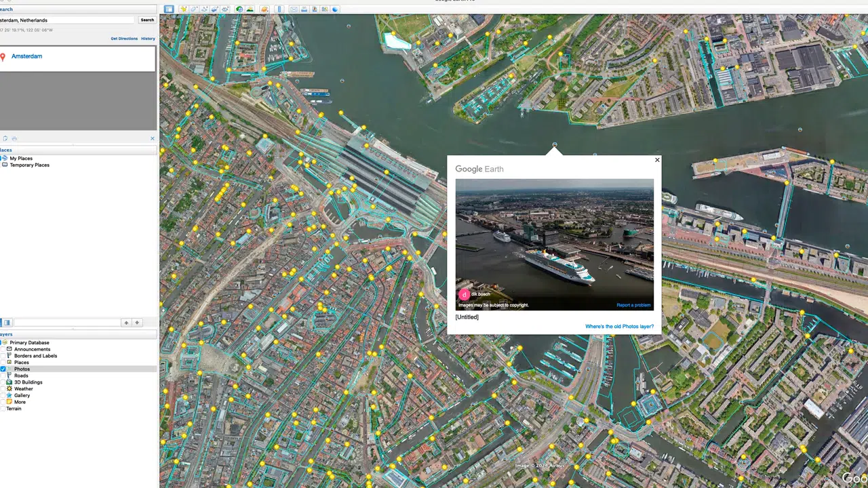Select Primary Database in Layers tree

click(x=29, y=343)
